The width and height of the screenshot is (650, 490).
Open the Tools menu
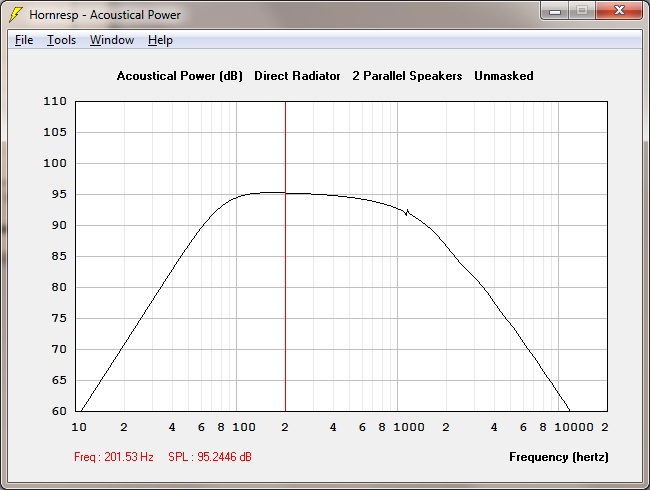tap(61, 40)
